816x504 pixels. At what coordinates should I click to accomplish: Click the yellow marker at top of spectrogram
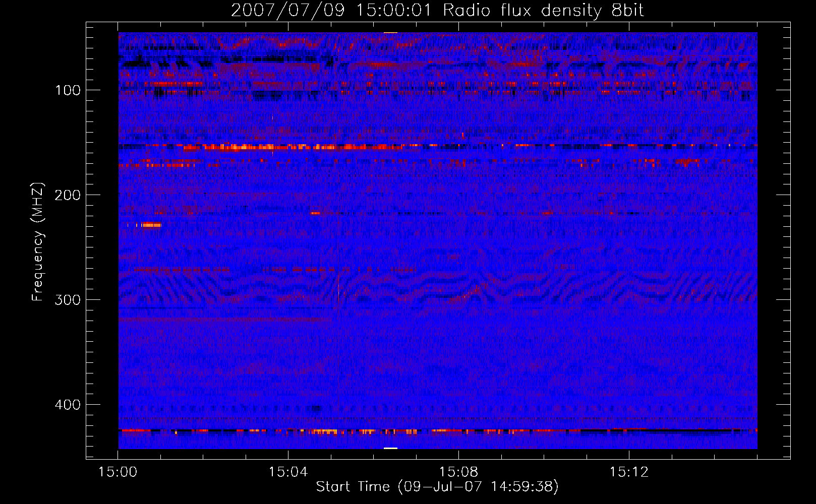pyautogui.click(x=390, y=33)
